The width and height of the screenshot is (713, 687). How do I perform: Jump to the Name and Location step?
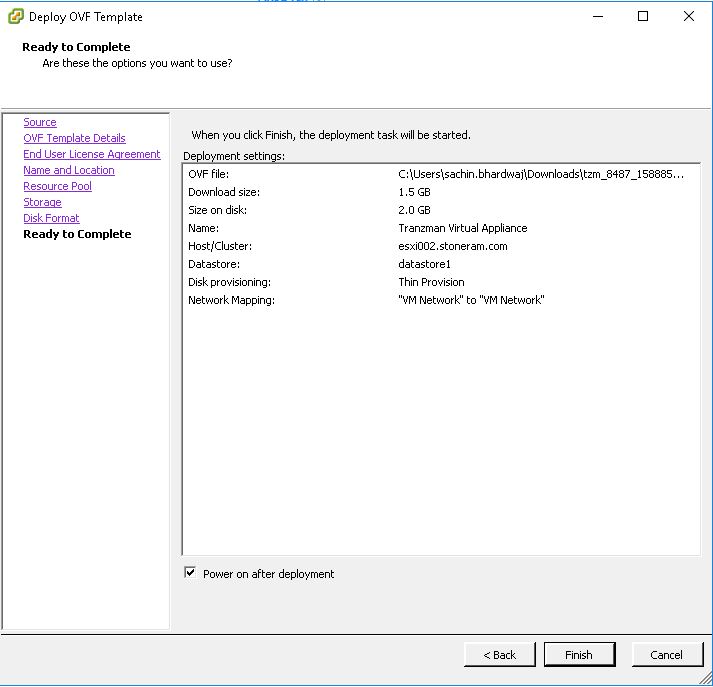68,170
